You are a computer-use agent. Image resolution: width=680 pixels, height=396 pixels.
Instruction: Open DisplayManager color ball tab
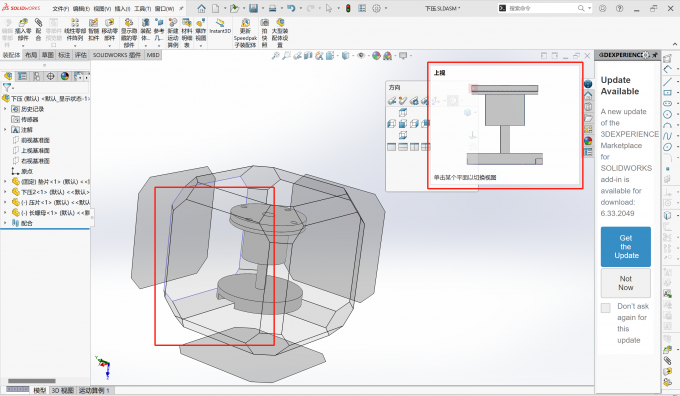[x=65, y=76]
